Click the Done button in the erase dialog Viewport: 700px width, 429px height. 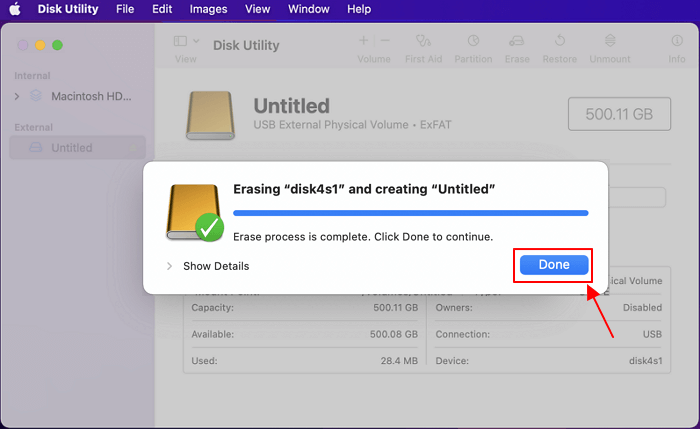click(x=553, y=265)
